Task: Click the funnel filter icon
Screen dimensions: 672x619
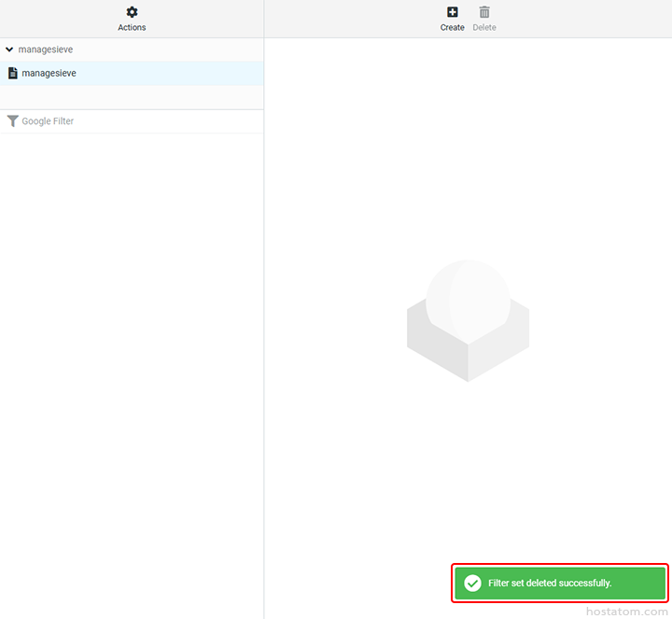Action: click(x=12, y=121)
